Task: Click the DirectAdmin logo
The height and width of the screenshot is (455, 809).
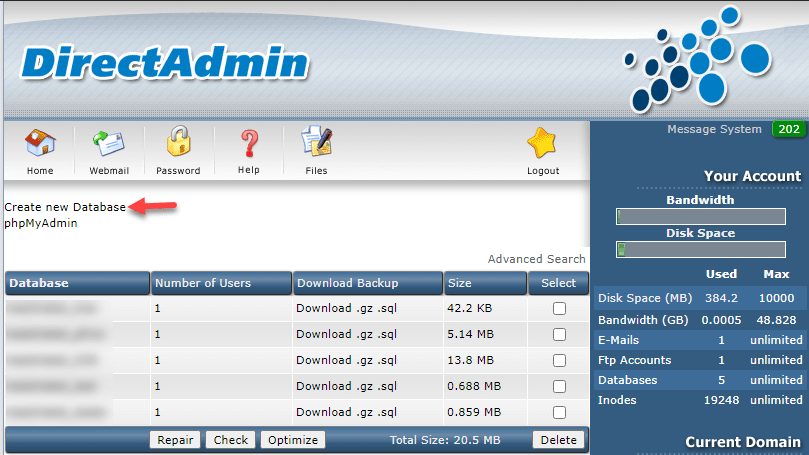Action: click(x=165, y=63)
